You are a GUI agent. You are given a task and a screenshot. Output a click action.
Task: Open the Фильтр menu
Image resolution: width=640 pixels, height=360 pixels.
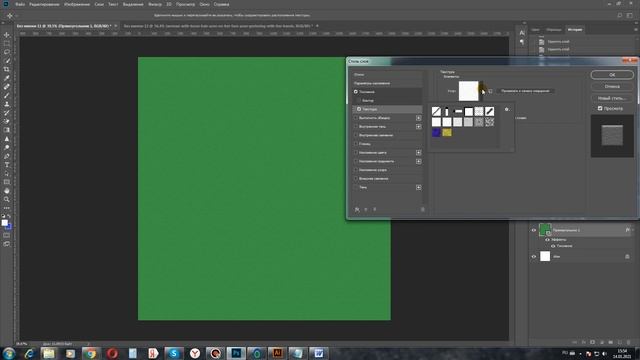pos(155,4)
